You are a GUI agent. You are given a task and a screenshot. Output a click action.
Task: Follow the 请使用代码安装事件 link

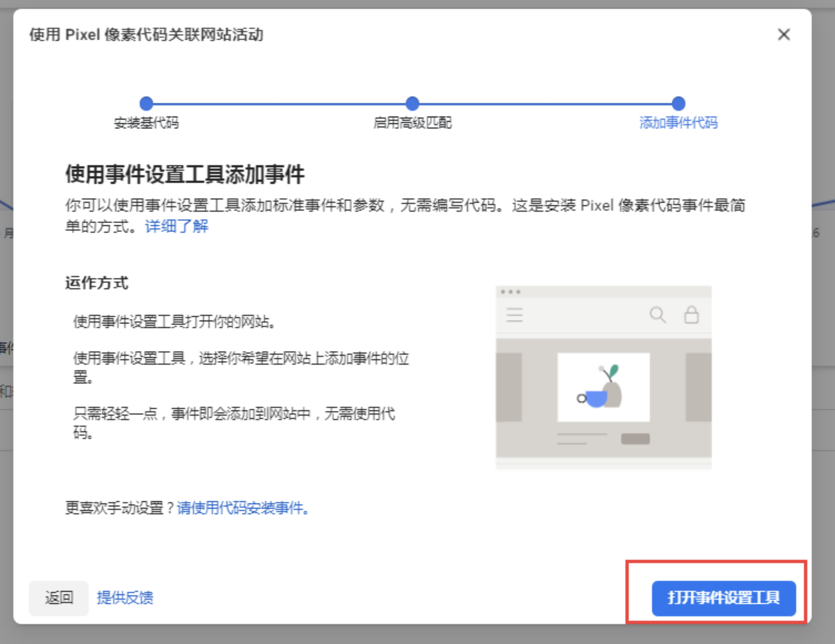point(243,508)
